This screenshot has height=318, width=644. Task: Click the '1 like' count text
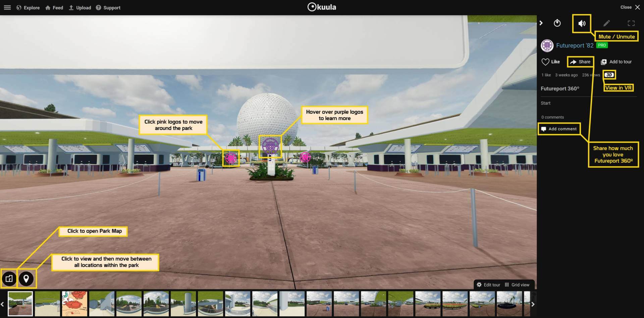tap(546, 75)
